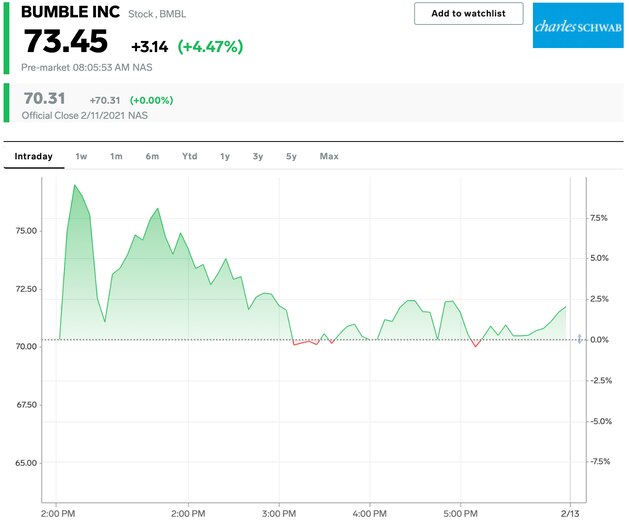
Task: View the 1y chart range
Action: [x=225, y=156]
